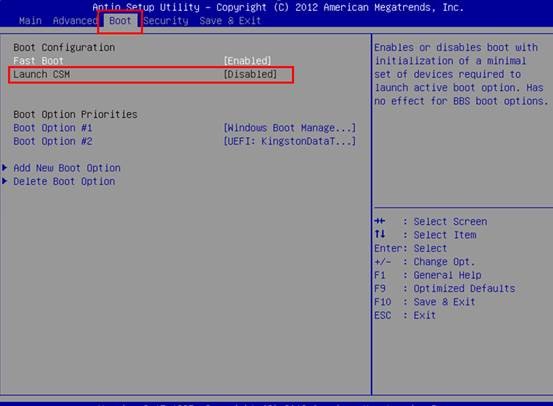
Task: Click the +/- Change Opt. hint
Action: click(x=425, y=262)
